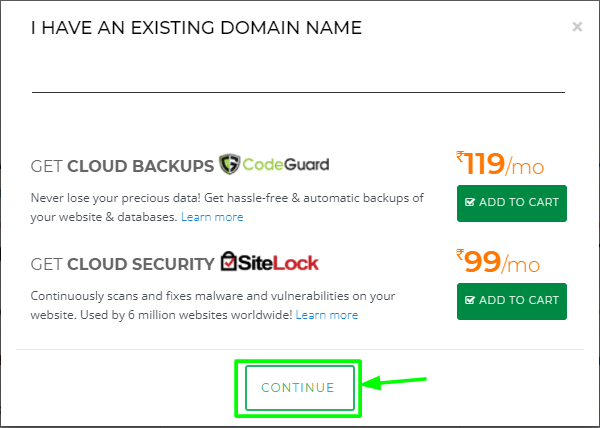Click the malware scanning description text
The height and width of the screenshot is (428, 600).
click(213, 305)
